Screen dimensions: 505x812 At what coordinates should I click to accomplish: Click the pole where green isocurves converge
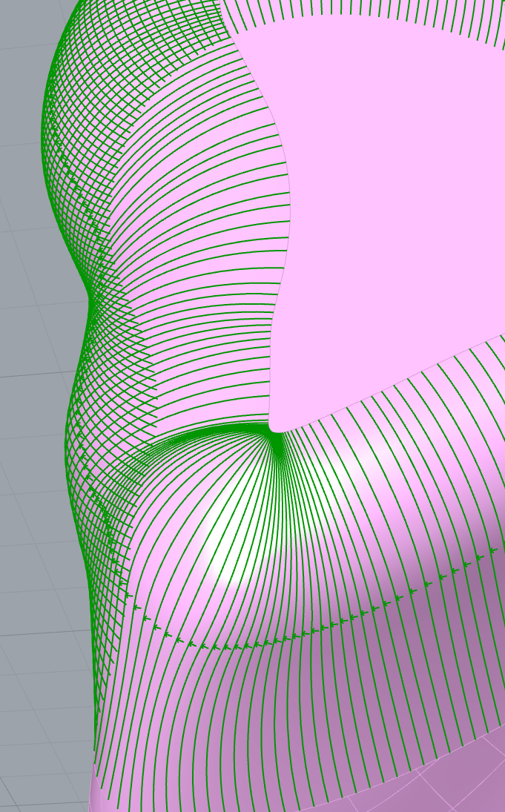click(x=277, y=438)
